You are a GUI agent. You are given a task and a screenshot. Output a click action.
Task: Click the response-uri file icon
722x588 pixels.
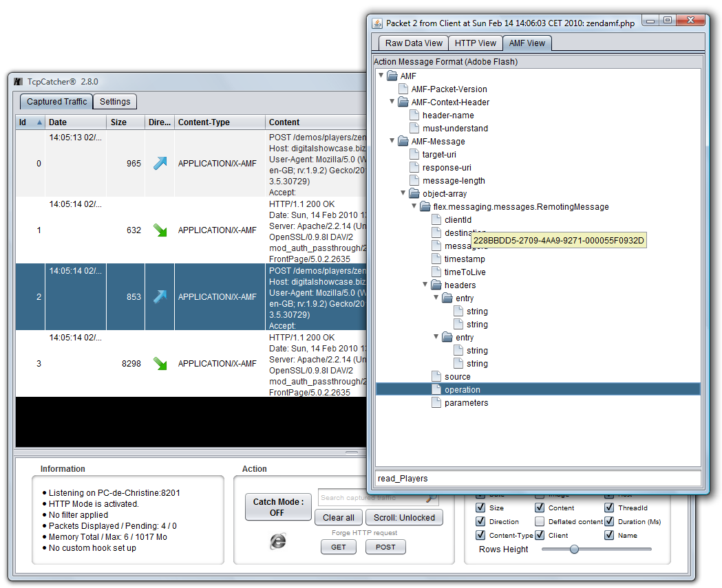coord(414,168)
